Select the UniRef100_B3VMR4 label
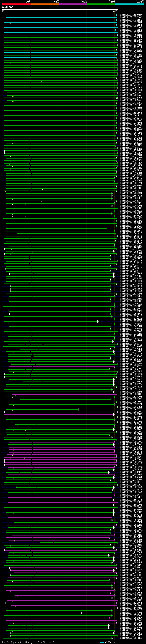This screenshot has height=644, width=146. pyautogui.click(x=131, y=37)
